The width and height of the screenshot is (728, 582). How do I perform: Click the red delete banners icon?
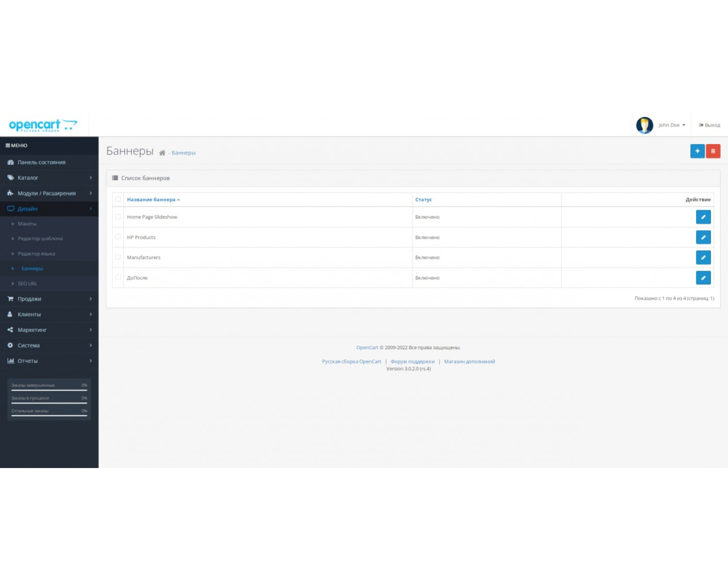[x=713, y=151]
